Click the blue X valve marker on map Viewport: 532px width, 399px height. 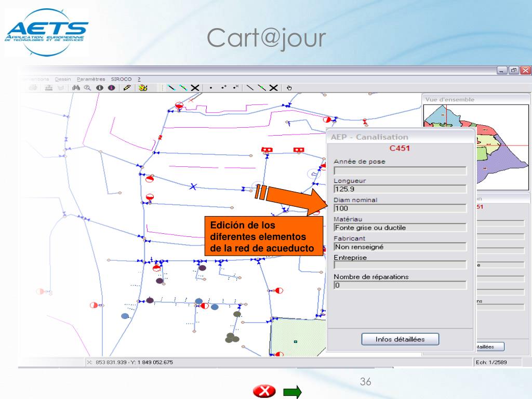(x=193, y=187)
